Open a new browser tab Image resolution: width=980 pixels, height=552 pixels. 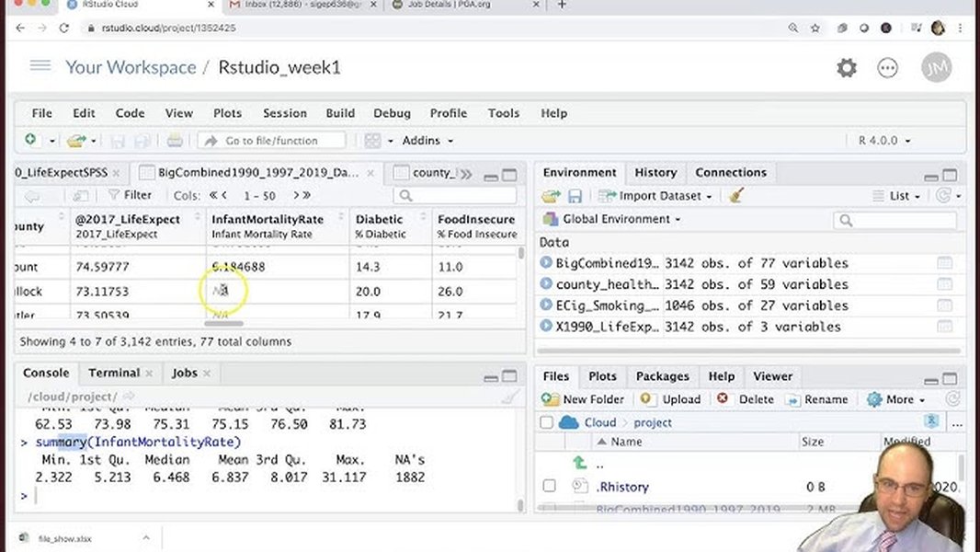562,5
